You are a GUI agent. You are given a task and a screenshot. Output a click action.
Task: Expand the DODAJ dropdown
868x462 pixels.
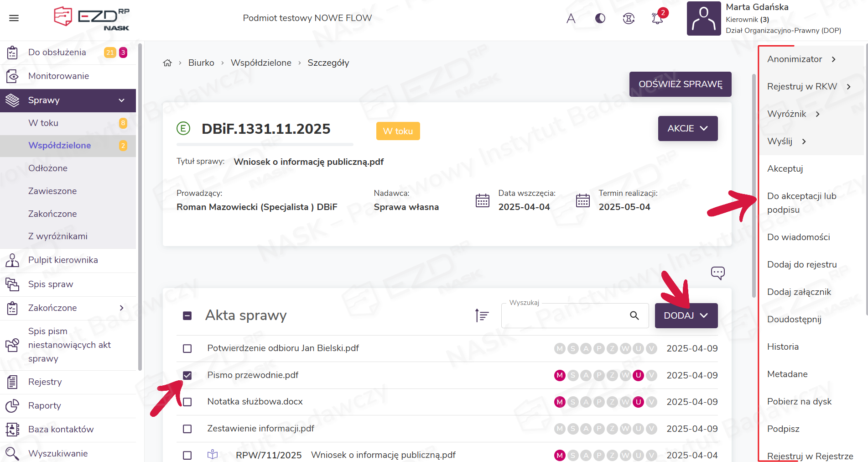[686, 315]
